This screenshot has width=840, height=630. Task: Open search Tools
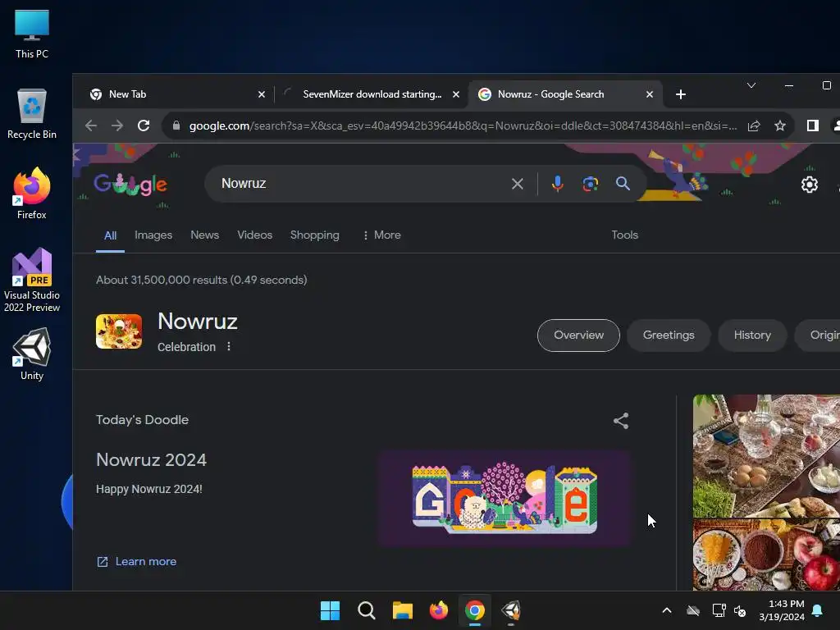[x=624, y=235]
